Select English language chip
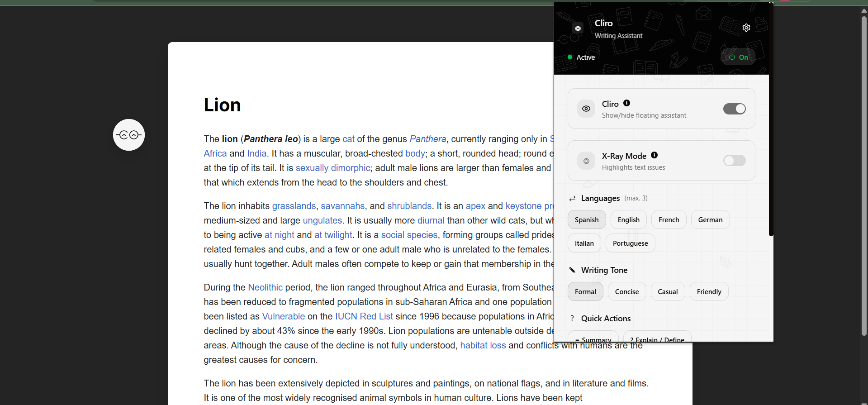868x405 pixels. coord(629,219)
